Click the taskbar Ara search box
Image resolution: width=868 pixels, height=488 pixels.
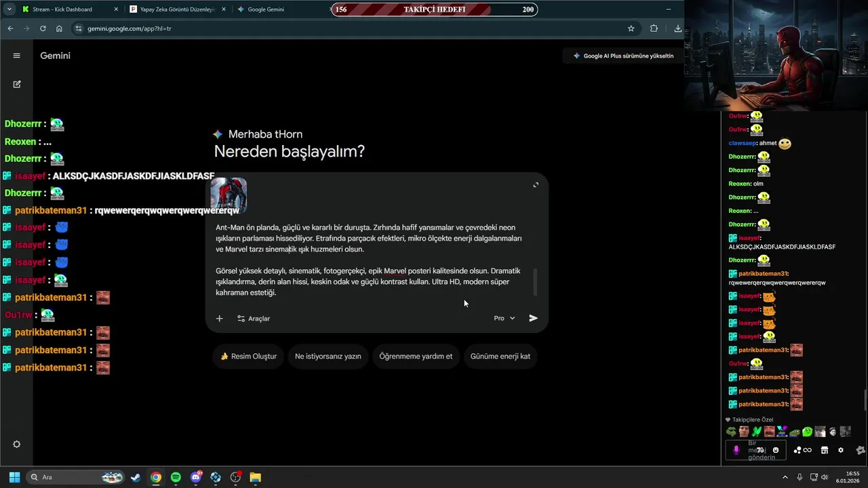[x=76, y=477]
